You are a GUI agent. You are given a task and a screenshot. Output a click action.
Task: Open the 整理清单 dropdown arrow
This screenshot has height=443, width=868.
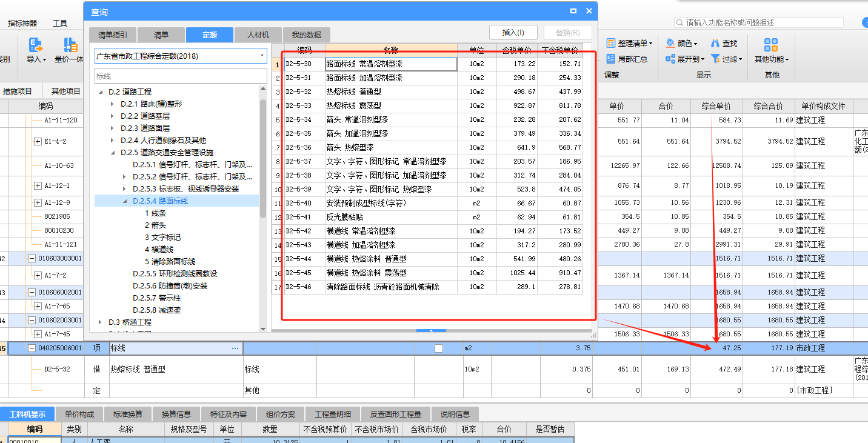(x=650, y=44)
